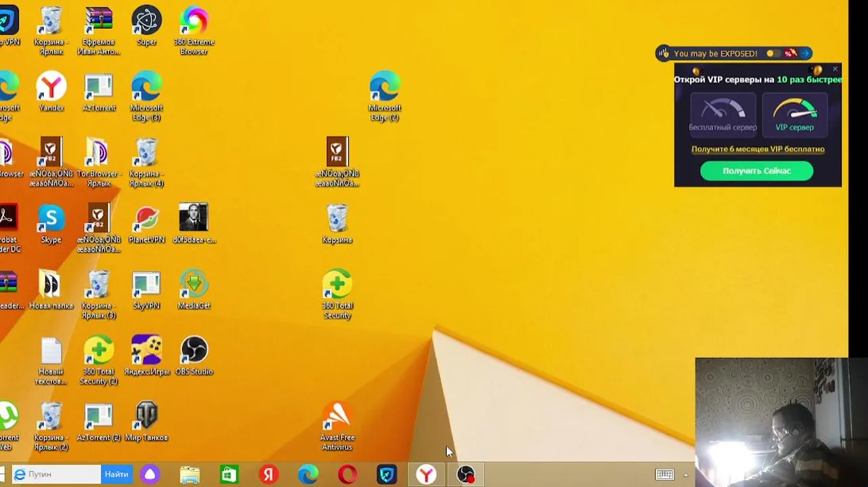Click the blue arrow in the EXPOSED bar
Image resolution: width=868 pixels, height=487 pixels.
(x=804, y=53)
